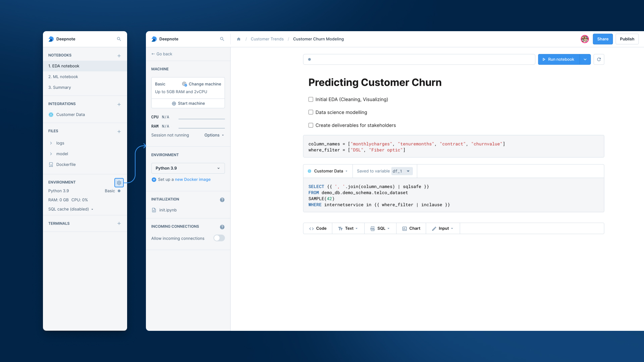Open the Python 3.9 environment dropdown

click(188, 168)
